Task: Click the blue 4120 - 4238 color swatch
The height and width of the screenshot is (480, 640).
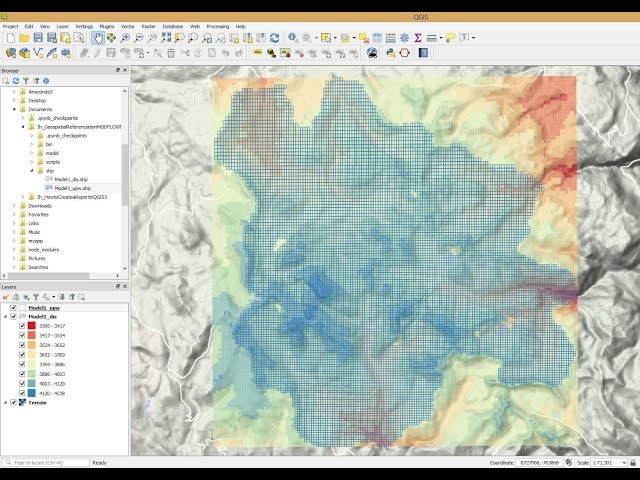Action: (32, 393)
